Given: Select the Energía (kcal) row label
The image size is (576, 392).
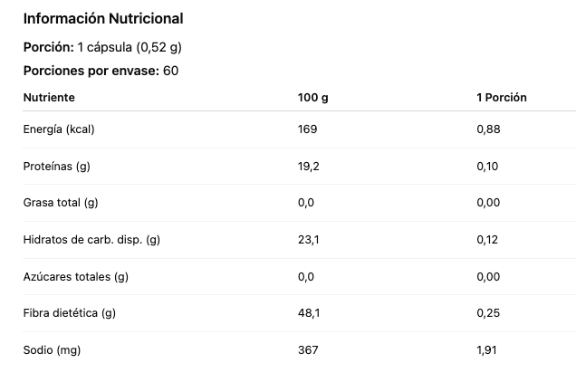Looking at the screenshot, I should 59,129.
